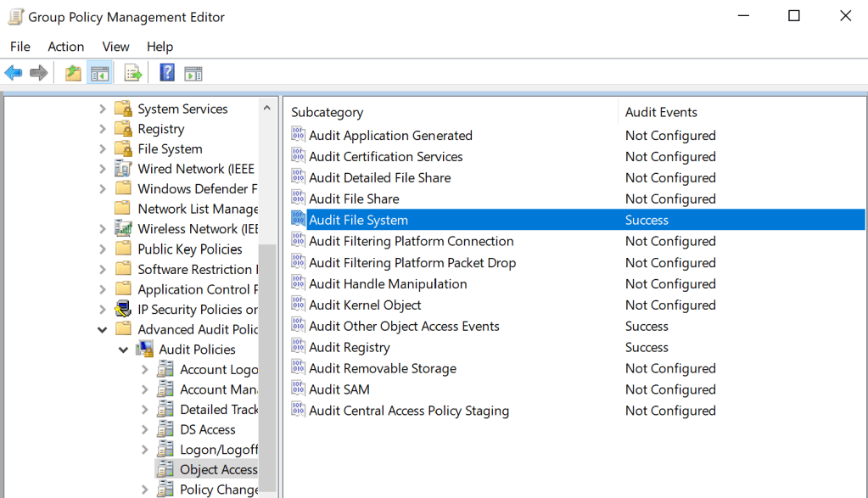868x498 pixels.
Task: Select the DS Access tree item
Action: coord(206,429)
